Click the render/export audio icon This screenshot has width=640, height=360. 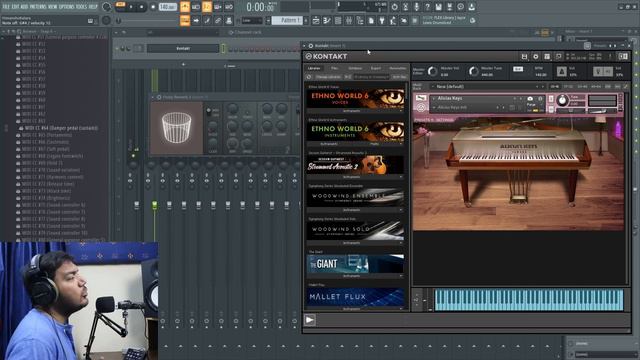pos(449,7)
